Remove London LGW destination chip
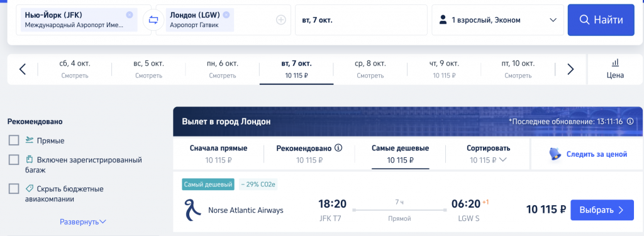 pyautogui.click(x=226, y=15)
